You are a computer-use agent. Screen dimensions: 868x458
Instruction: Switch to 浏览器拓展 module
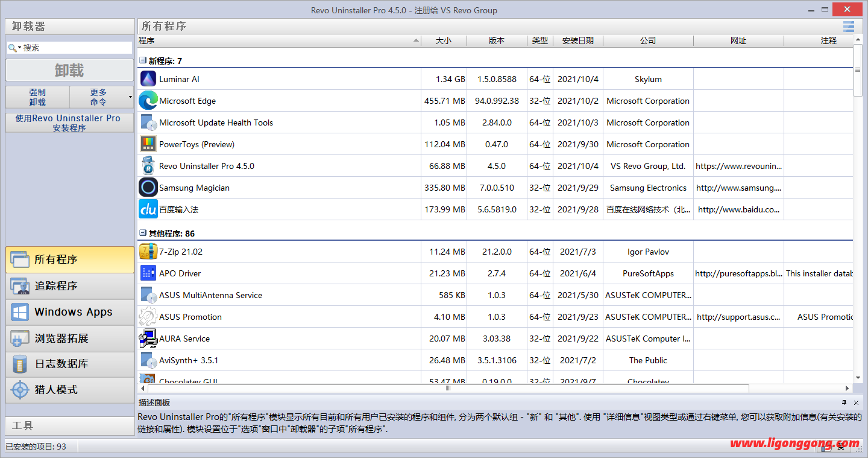tap(70, 338)
